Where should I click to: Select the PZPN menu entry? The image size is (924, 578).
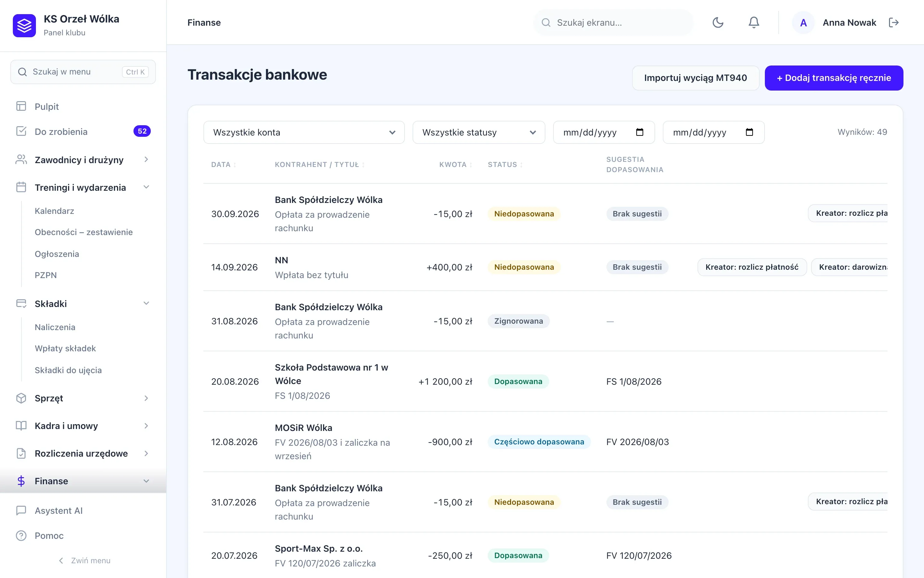click(x=46, y=275)
